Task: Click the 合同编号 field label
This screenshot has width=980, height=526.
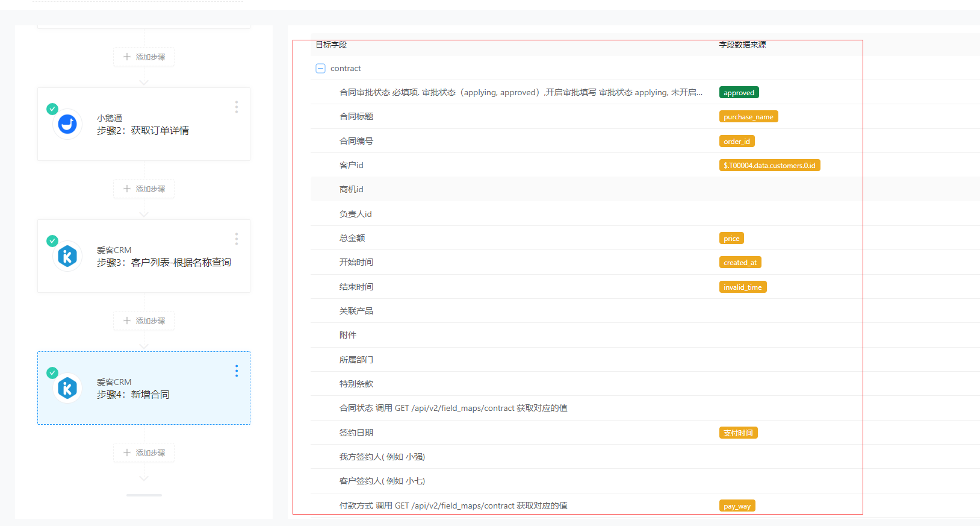Action: [356, 141]
